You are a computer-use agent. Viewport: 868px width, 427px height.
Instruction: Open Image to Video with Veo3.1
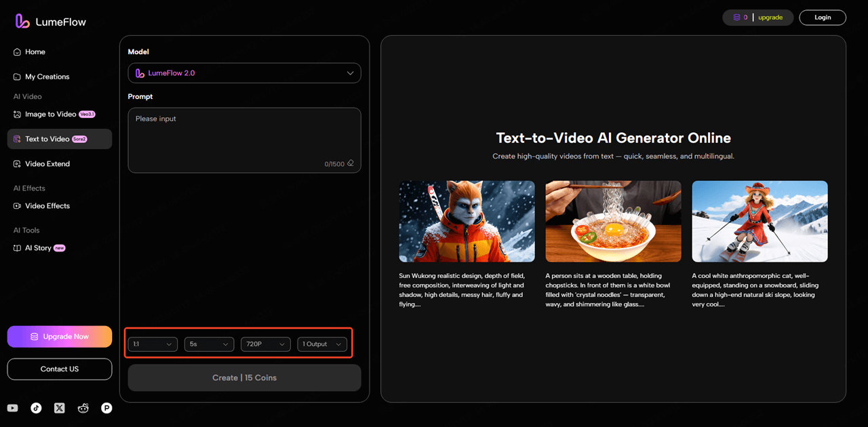52,114
